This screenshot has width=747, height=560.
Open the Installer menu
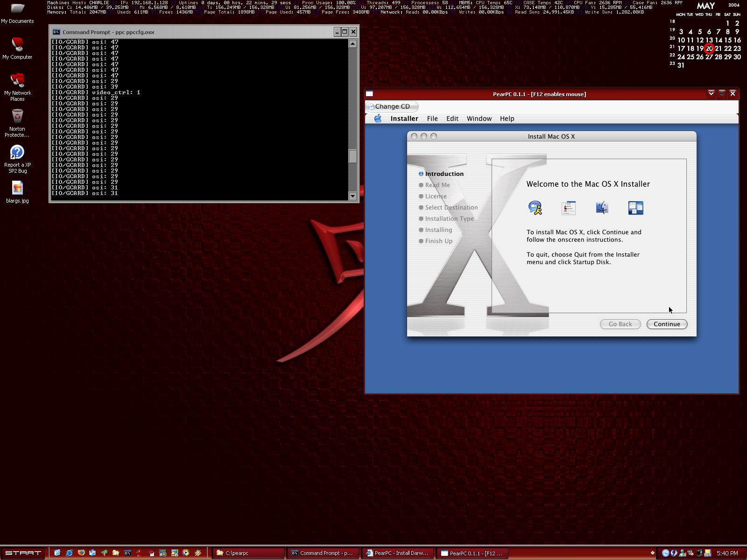(x=404, y=119)
